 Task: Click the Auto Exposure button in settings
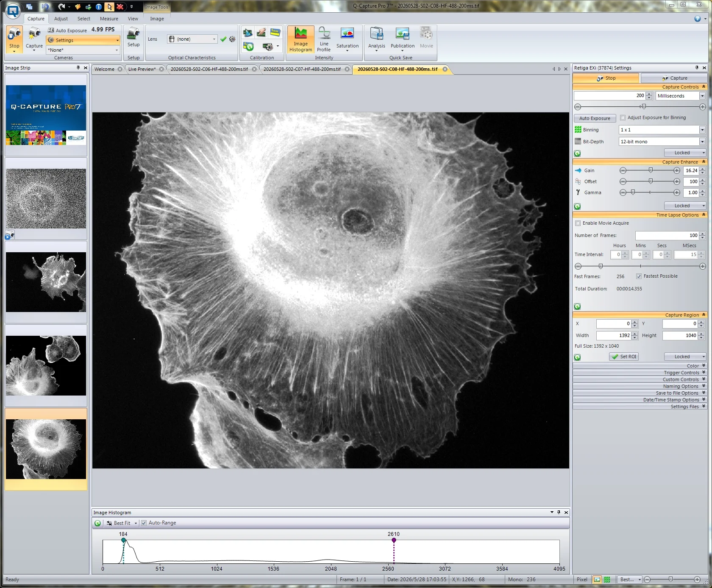[x=595, y=118]
